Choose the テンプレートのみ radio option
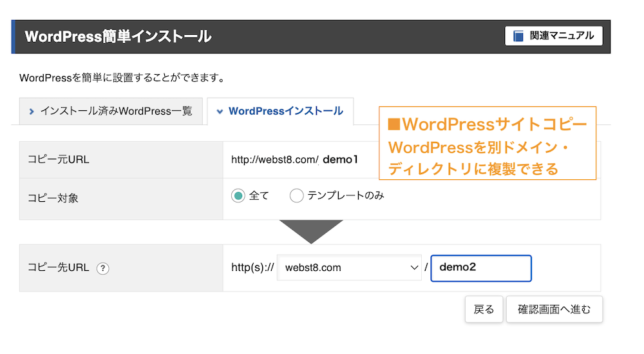The width and height of the screenshot is (644, 354). click(x=296, y=196)
